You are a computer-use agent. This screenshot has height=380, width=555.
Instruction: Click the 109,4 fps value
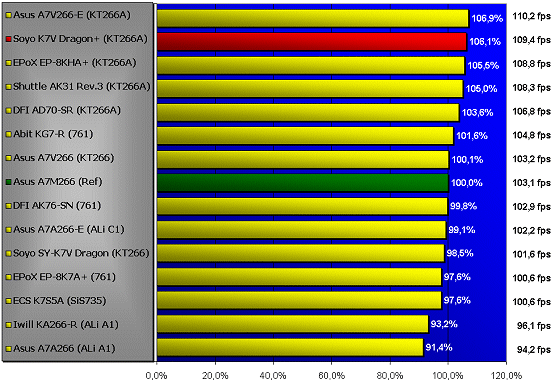click(532, 40)
